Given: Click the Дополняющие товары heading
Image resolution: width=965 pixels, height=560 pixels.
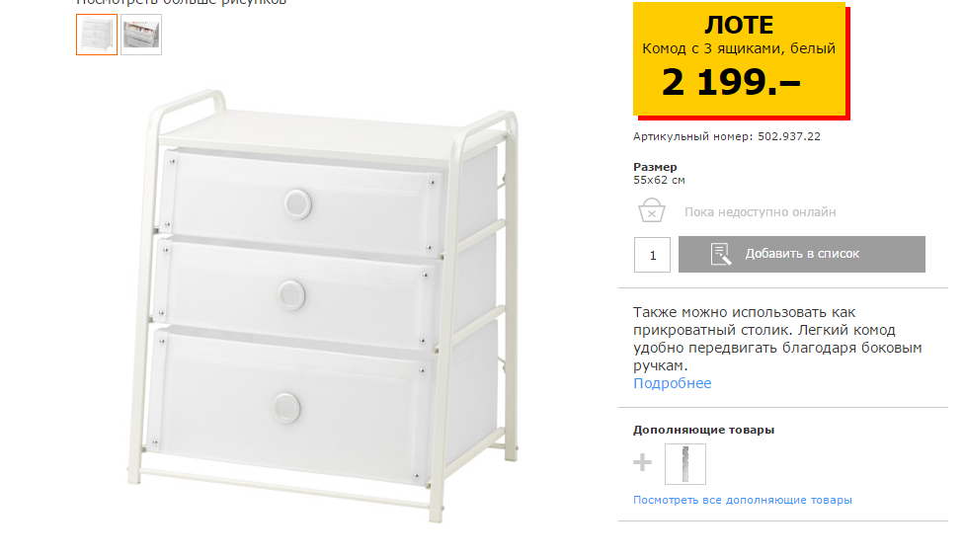Looking at the screenshot, I should click(703, 431).
